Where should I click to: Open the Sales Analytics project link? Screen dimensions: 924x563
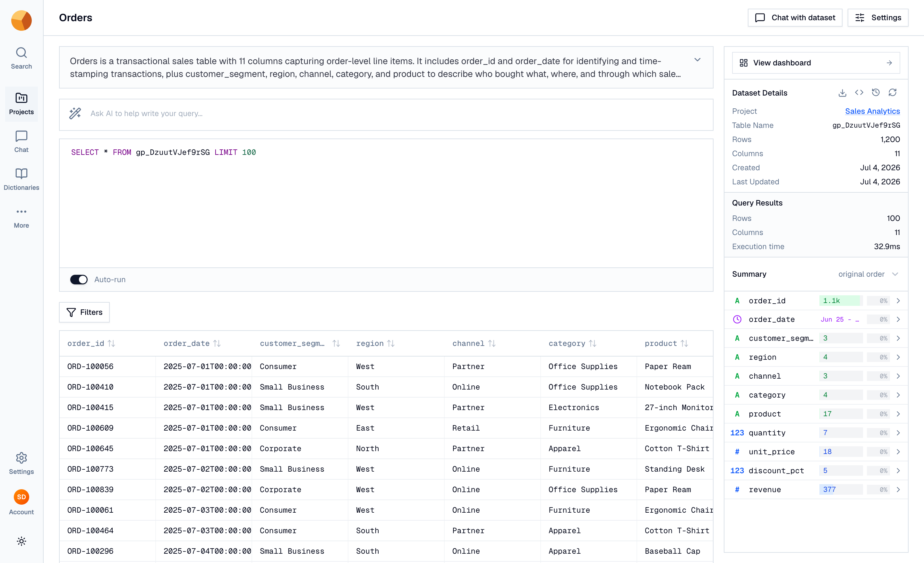872,111
